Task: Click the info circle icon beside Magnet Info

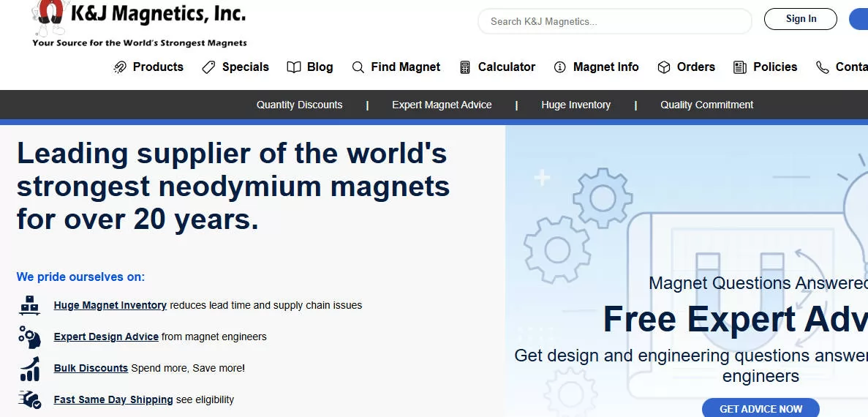Action: [560, 67]
